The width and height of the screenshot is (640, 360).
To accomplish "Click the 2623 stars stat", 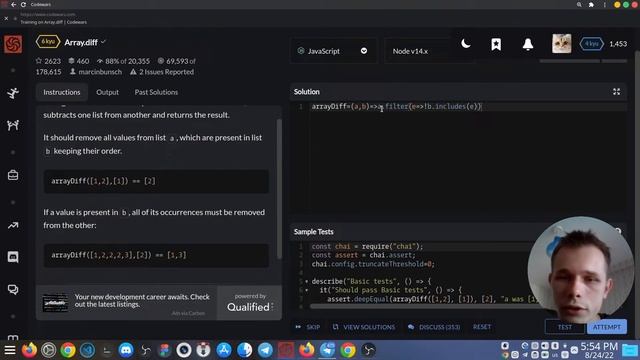I will point(48,61).
